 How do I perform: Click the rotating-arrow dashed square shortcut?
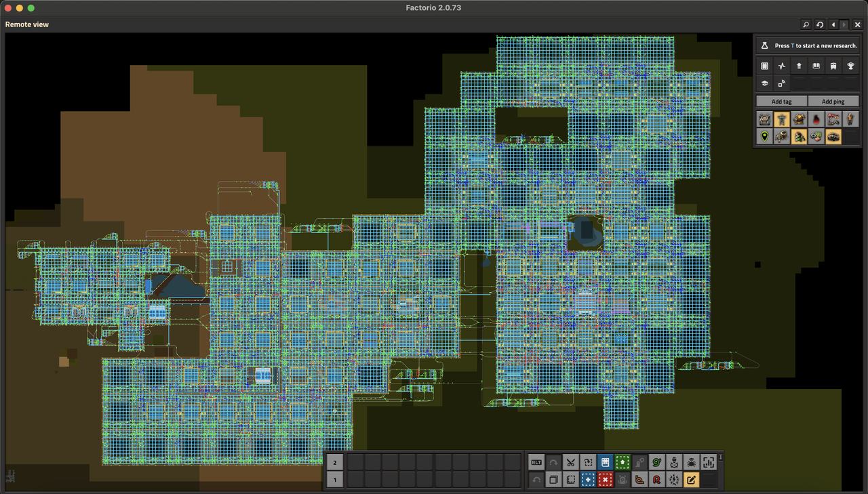coord(588,462)
